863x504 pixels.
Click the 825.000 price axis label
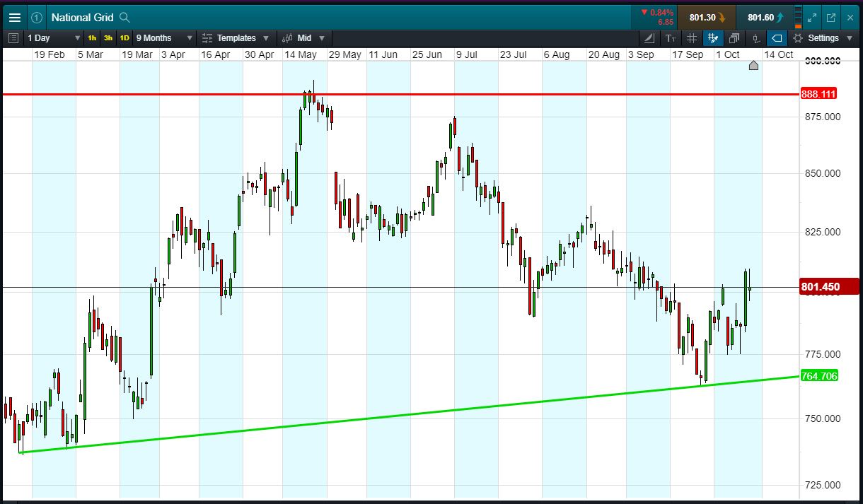[823, 232]
